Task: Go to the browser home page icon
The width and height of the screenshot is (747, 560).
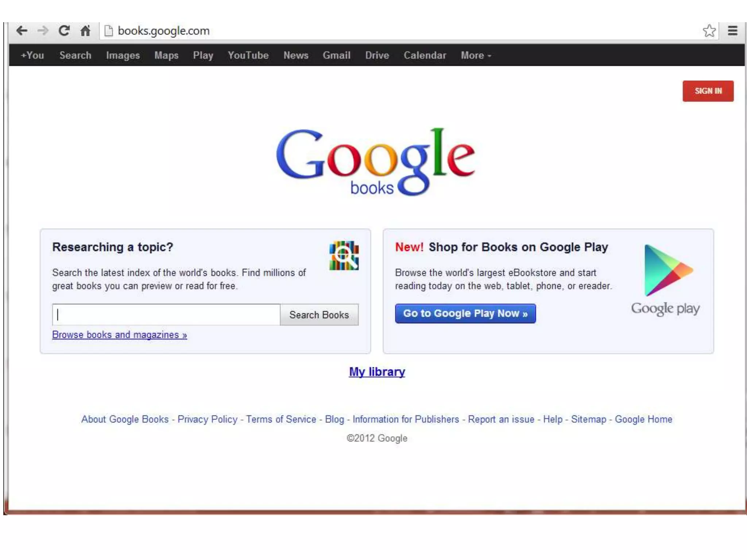Action: coord(85,31)
